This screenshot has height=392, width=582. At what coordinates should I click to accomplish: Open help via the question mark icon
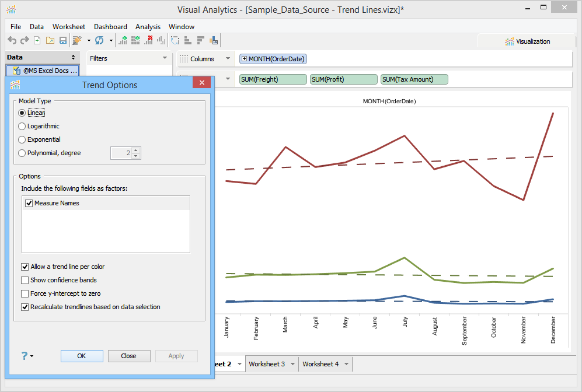(25, 356)
